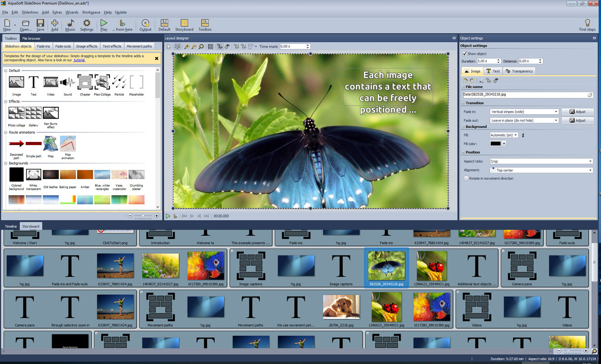Enable Rotate in movement direction checkbox
601x364 pixels.
(x=466, y=178)
